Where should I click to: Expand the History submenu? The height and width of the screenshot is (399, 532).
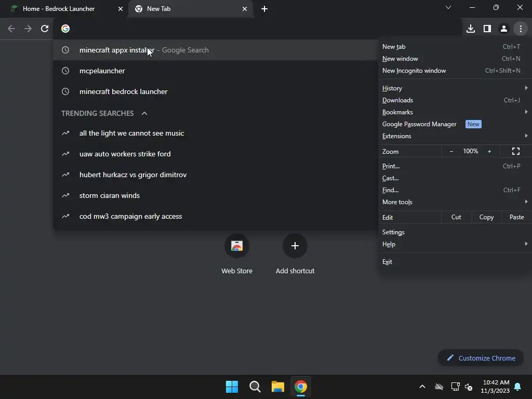coord(455,88)
